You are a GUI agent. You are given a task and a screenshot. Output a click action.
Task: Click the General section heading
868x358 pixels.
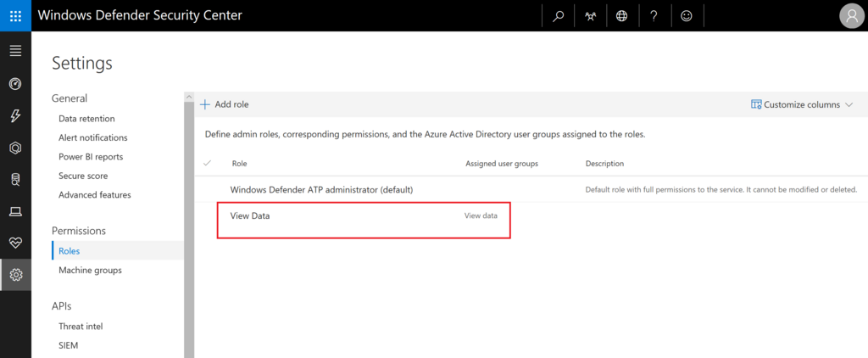tap(70, 98)
